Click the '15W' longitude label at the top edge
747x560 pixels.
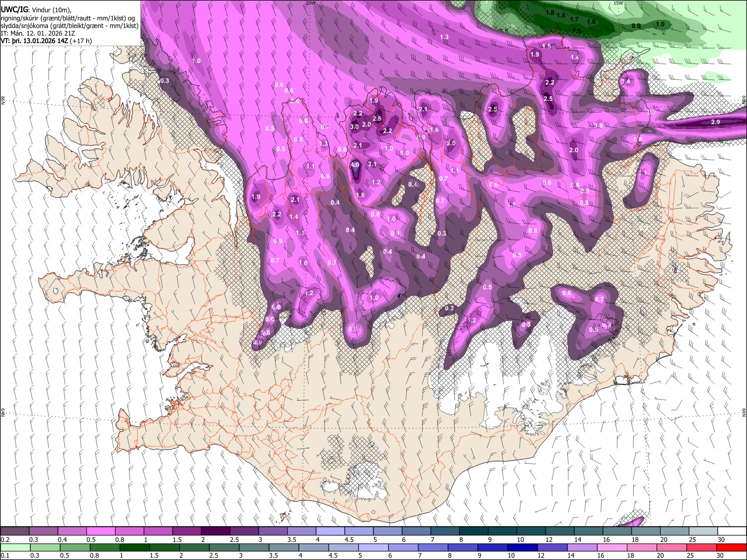pyautogui.click(x=618, y=3)
